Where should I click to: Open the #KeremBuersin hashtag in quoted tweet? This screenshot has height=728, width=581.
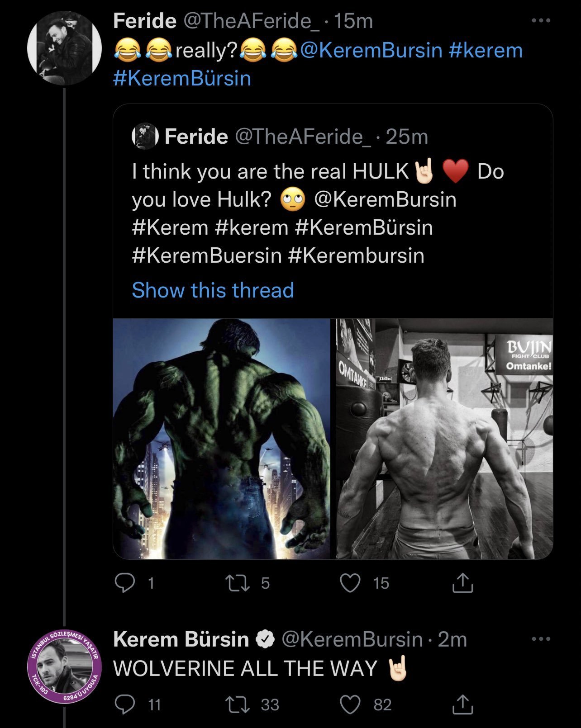pos(207,255)
